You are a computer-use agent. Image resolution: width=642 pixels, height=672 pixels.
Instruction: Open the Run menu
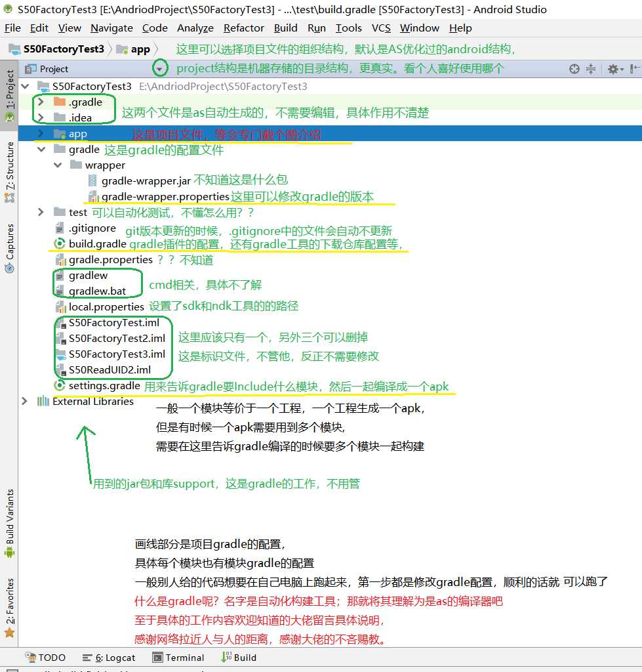pyautogui.click(x=317, y=28)
